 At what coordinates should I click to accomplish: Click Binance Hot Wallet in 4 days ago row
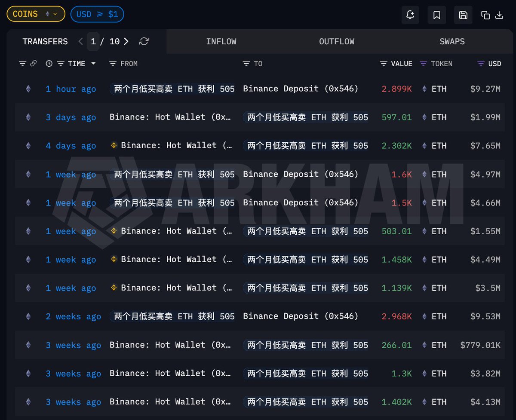click(x=177, y=146)
